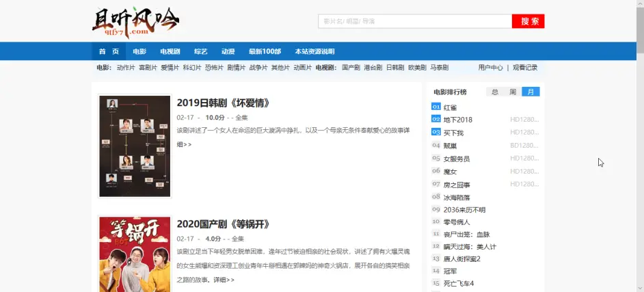Click the red 搜索 button
The image size is (644, 292).
tap(528, 21)
